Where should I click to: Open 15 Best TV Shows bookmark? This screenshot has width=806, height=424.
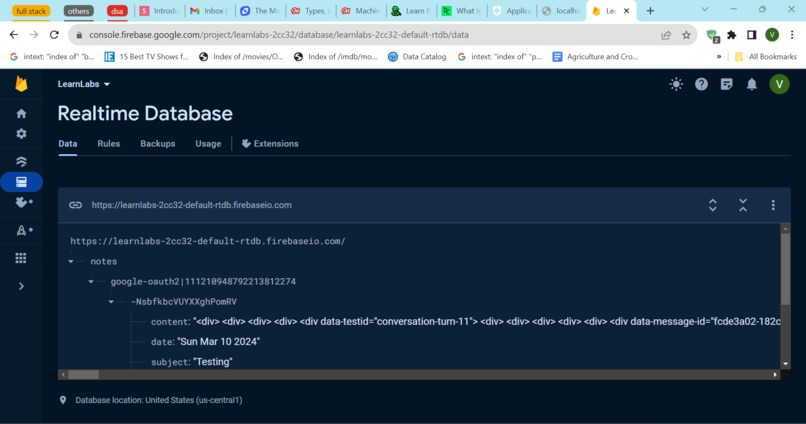coord(146,57)
